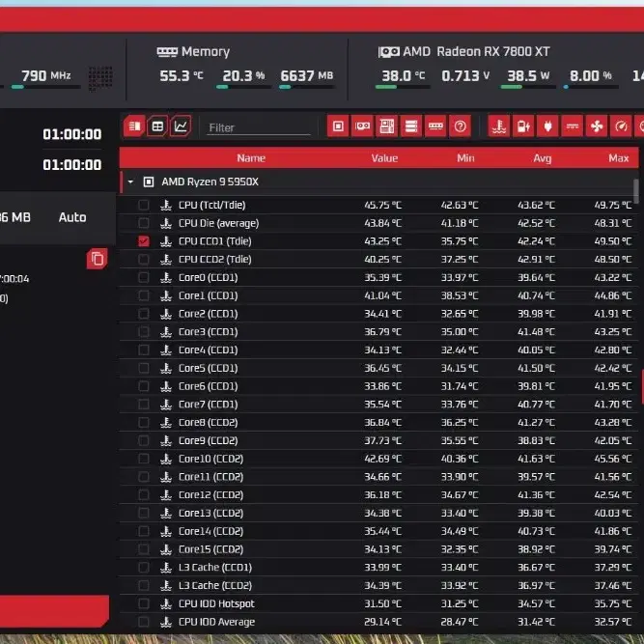644x644 pixels.
Task: Toggle the CPU sensor category filter
Action: point(338,126)
